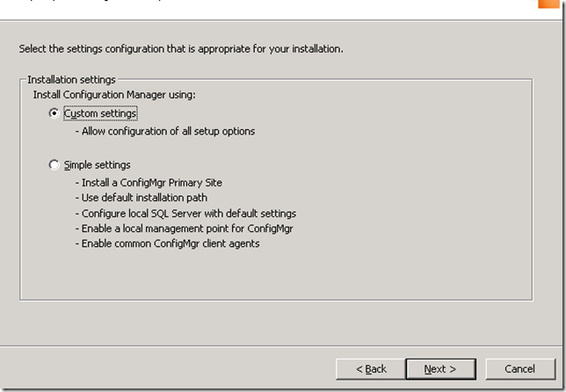Click 'Enable a local management point for ConfigMgr'
The image size is (566, 392).
point(183,228)
